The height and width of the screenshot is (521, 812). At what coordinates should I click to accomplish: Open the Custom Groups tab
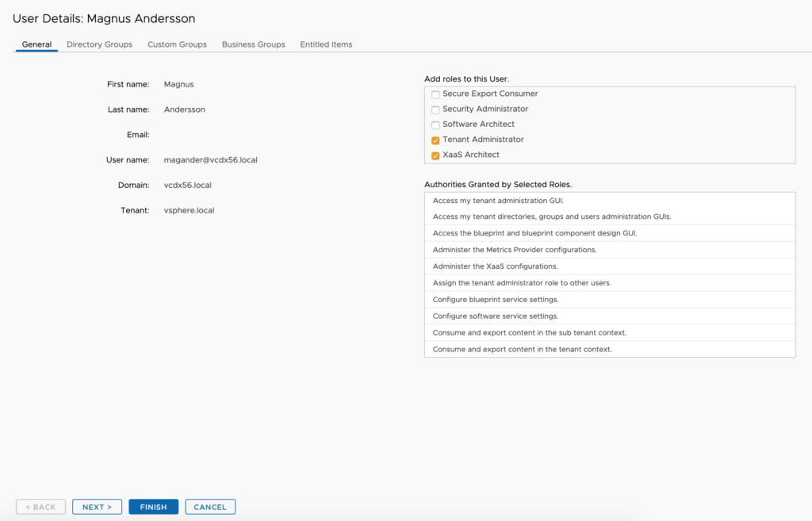click(177, 44)
